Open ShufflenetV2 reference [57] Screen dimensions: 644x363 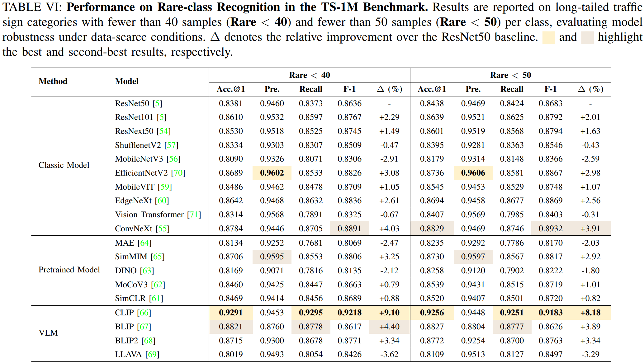click(x=171, y=145)
